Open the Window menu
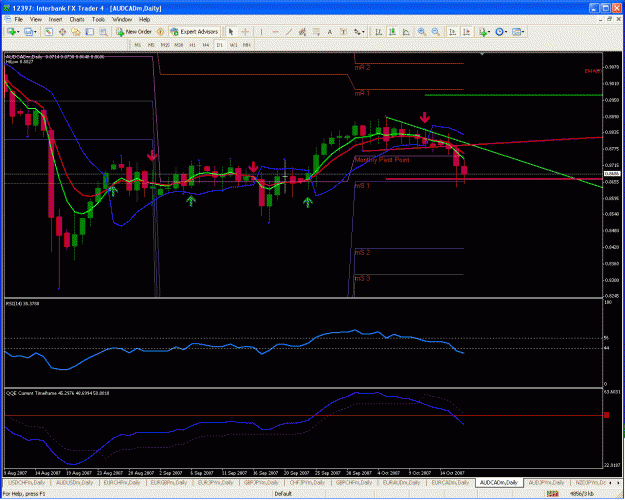Screen dimensions: 625x500 pos(122,19)
